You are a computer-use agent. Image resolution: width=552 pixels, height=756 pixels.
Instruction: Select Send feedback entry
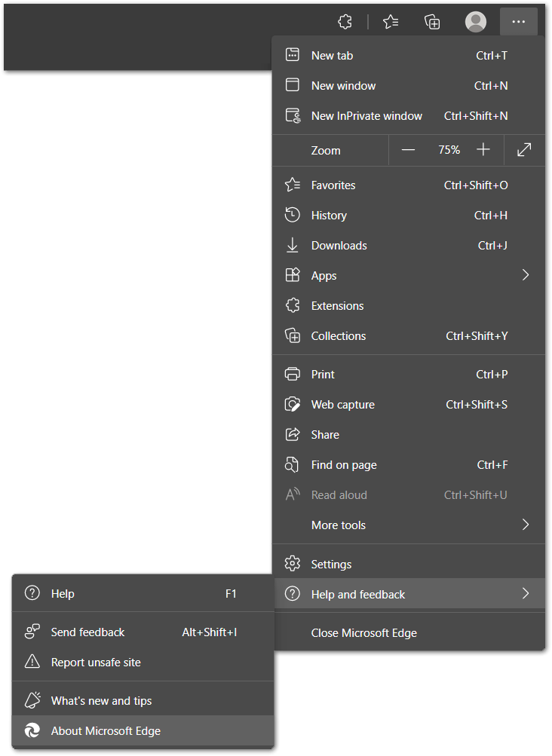[x=143, y=632]
